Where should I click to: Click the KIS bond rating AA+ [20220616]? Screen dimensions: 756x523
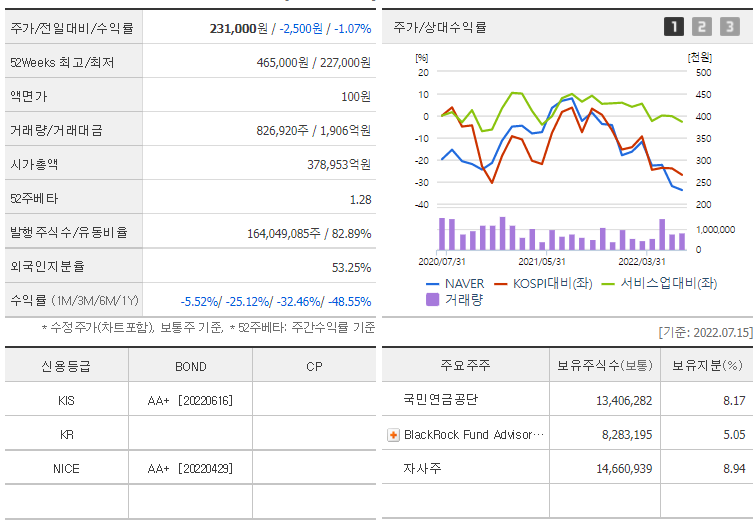point(190,401)
